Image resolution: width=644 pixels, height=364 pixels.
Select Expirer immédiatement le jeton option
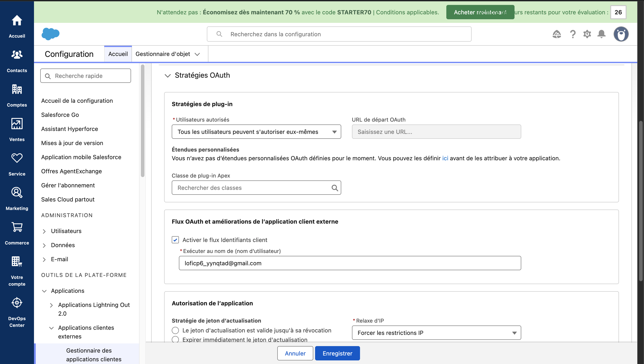tap(175, 339)
